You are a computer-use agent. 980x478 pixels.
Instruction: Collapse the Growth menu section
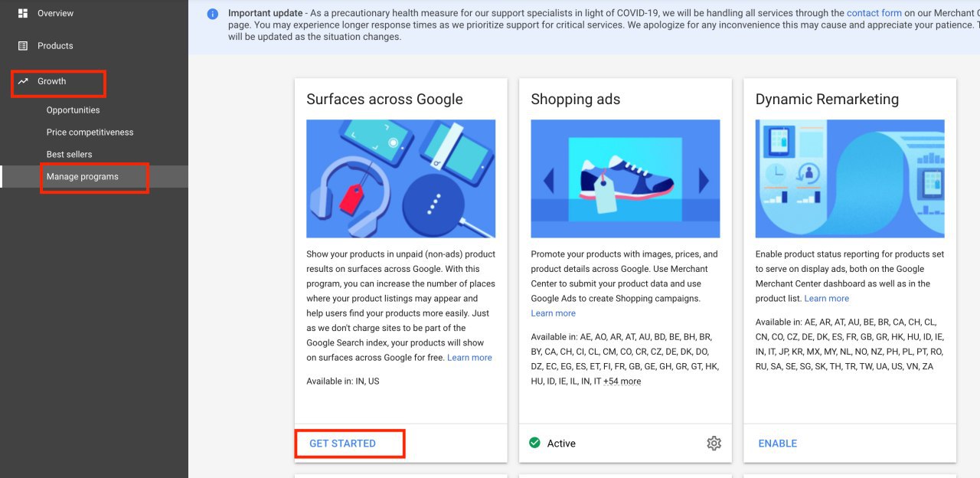pyautogui.click(x=52, y=81)
